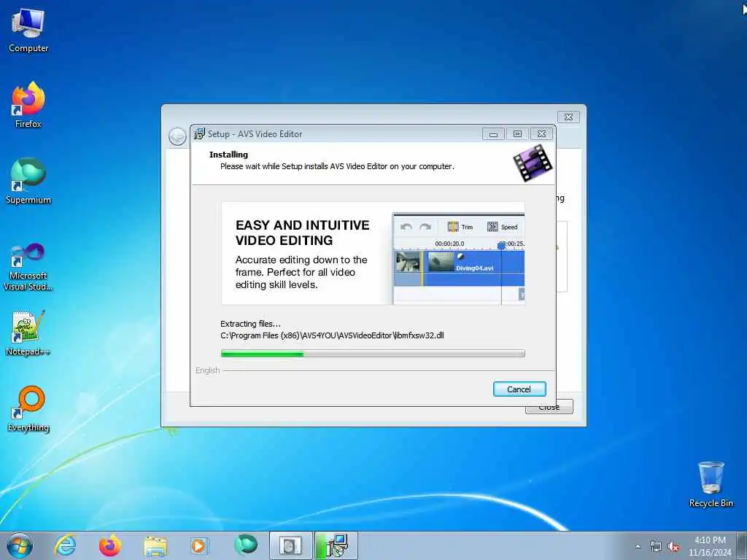The height and width of the screenshot is (560, 747).
Task: Click the 'Installing' heading text
Action: [228, 155]
